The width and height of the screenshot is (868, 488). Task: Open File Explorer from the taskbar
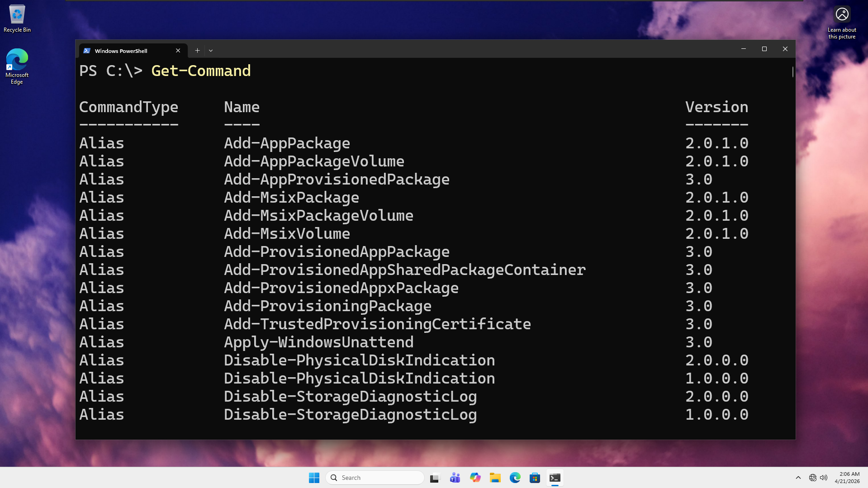495,478
